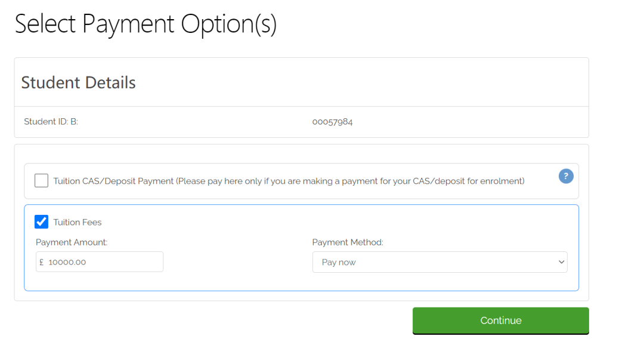The width and height of the screenshot is (644, 351).
Task: Click the pound sign in amount field
Action: pyautogui.click(x=42, y=262)
